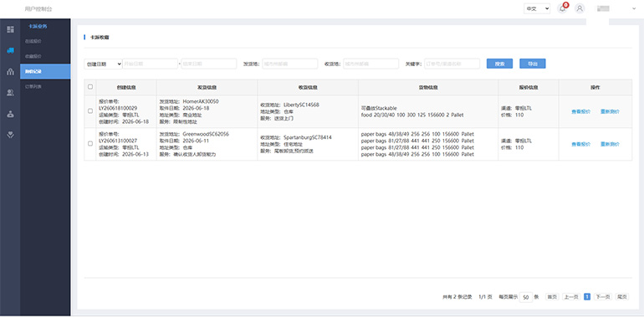
Task: Tick the select-all checkbox in table header
Action: click(x=90, y=87)
